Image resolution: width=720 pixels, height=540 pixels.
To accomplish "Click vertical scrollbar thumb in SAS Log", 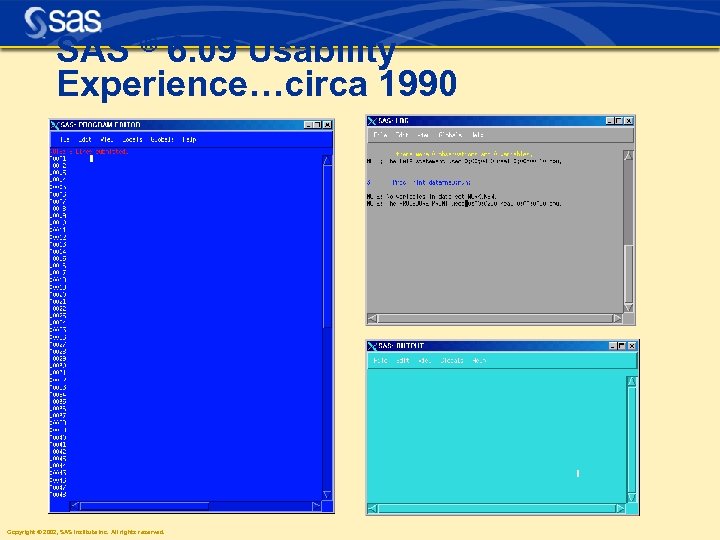I will coord(629,273).
